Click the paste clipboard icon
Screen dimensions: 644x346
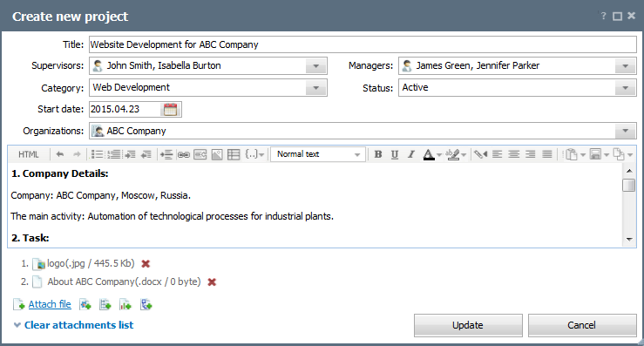[x=572, y=154]
